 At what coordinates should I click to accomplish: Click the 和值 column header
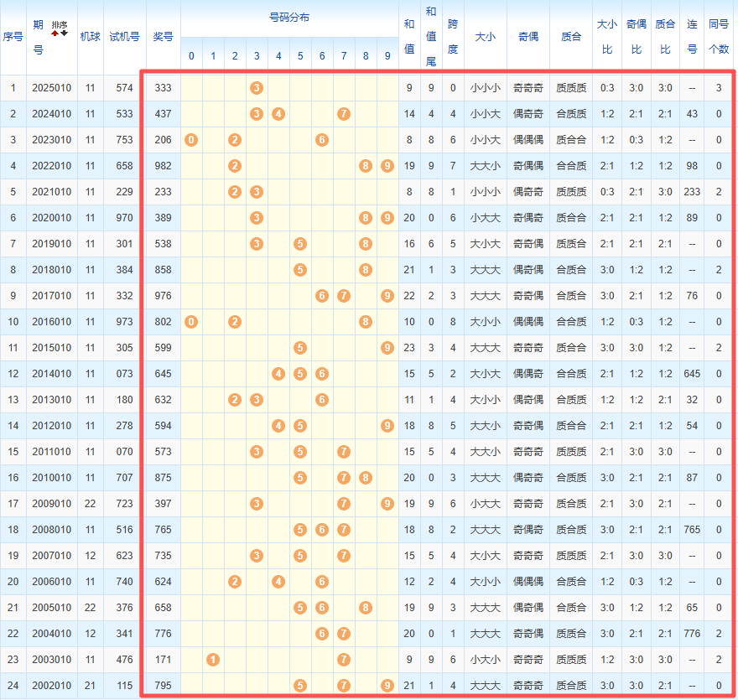[x=409, y=37]
